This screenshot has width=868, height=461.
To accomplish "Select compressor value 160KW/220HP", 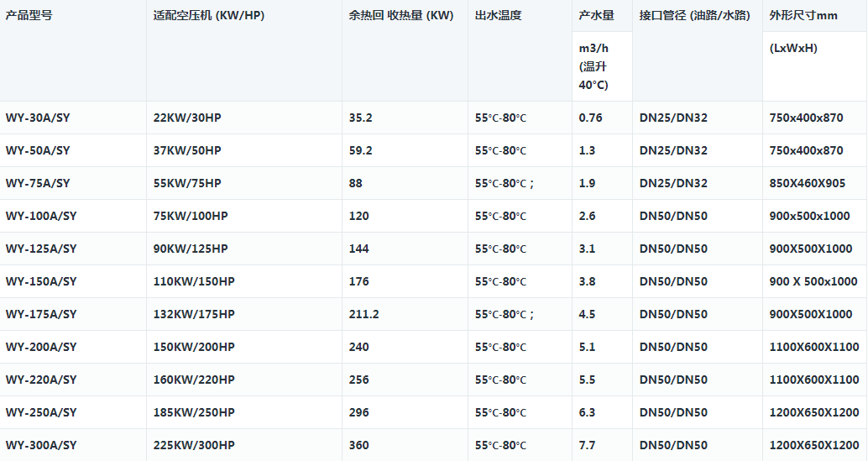I will pyautogui.click(x=194, y=380).
